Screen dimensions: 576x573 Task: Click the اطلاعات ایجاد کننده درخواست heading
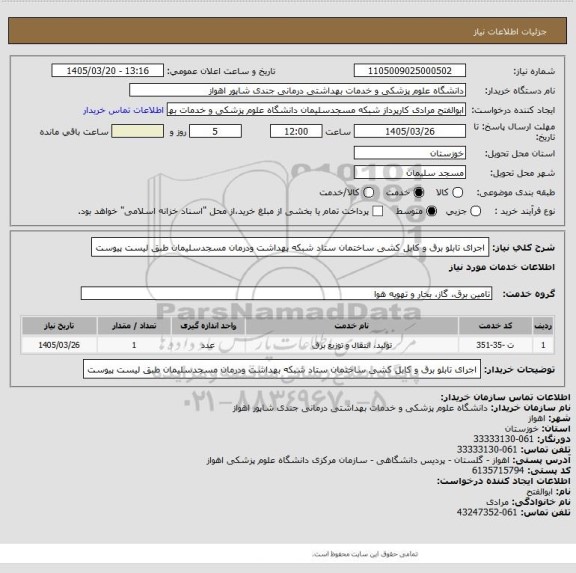tap(504, 481)
